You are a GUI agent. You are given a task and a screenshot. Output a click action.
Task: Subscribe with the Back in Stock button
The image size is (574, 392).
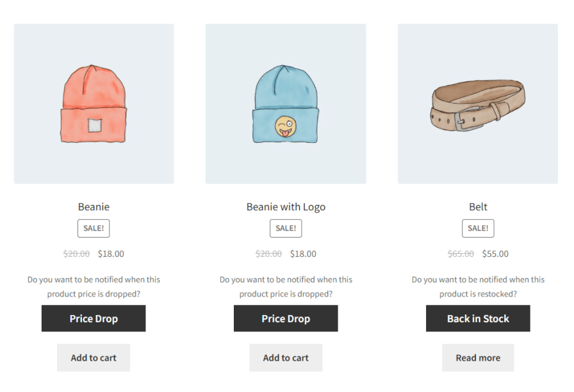(x=478, y=318)
